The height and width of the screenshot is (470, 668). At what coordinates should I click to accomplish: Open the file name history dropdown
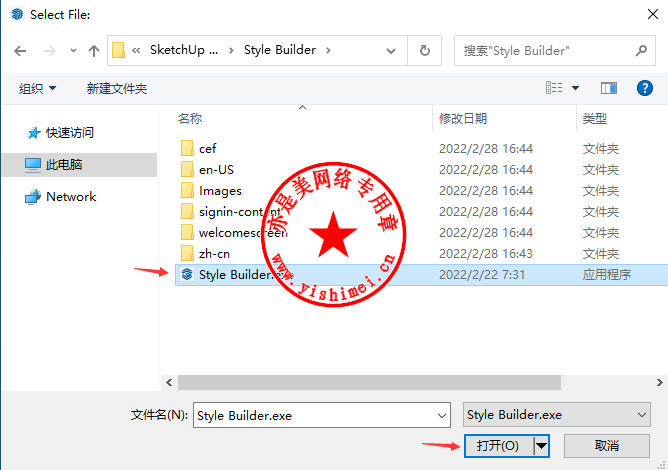pos(442,415)
